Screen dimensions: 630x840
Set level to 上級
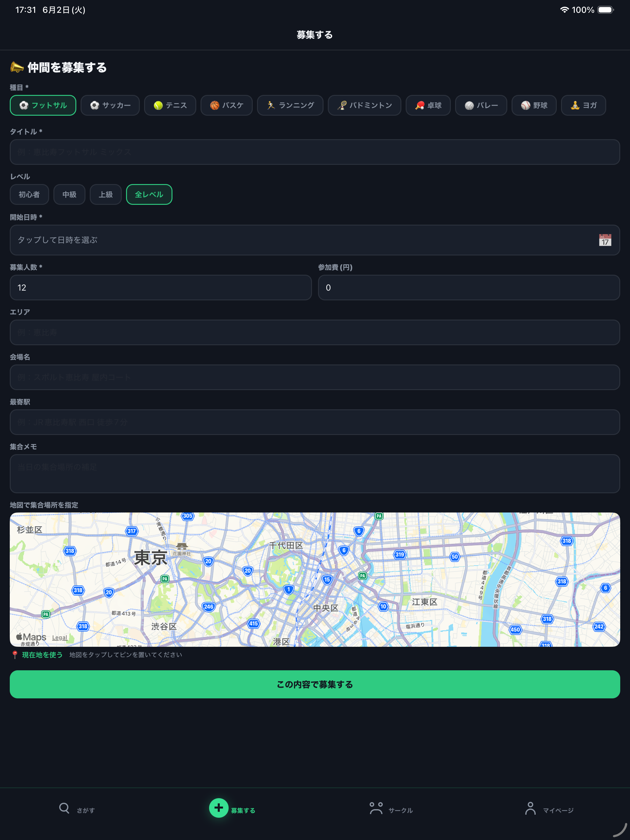[x=106, y=194]
